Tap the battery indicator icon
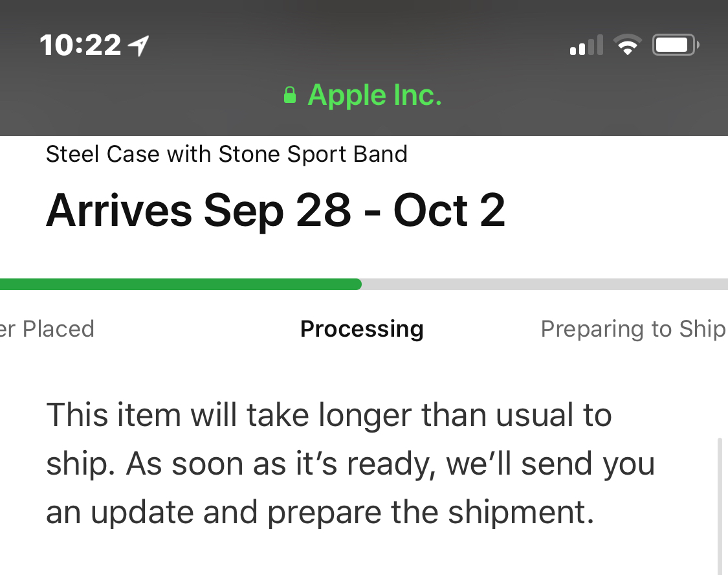The image size is (728, 575). coord(676,45)
